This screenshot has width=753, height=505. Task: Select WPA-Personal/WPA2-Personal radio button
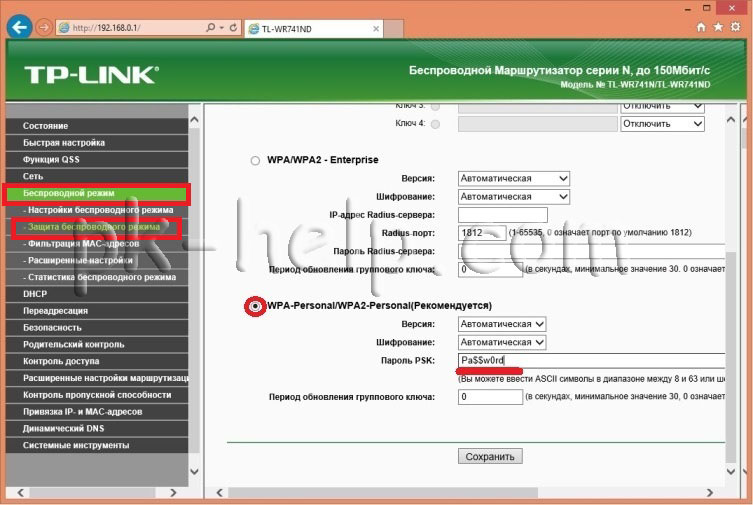click(255, 306)
